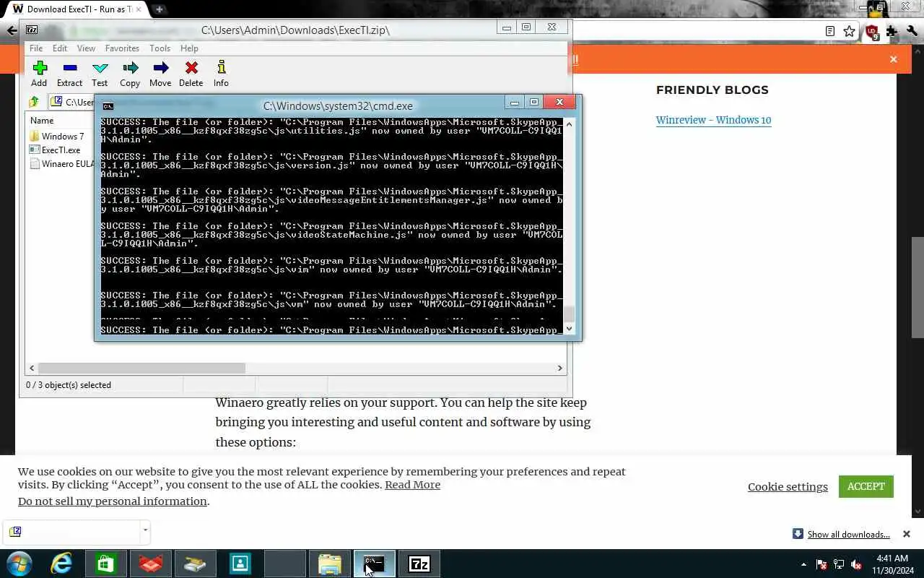Click the Move icon in 7-Zip toolbar
The image size is (924, 578).
point(160,68)
